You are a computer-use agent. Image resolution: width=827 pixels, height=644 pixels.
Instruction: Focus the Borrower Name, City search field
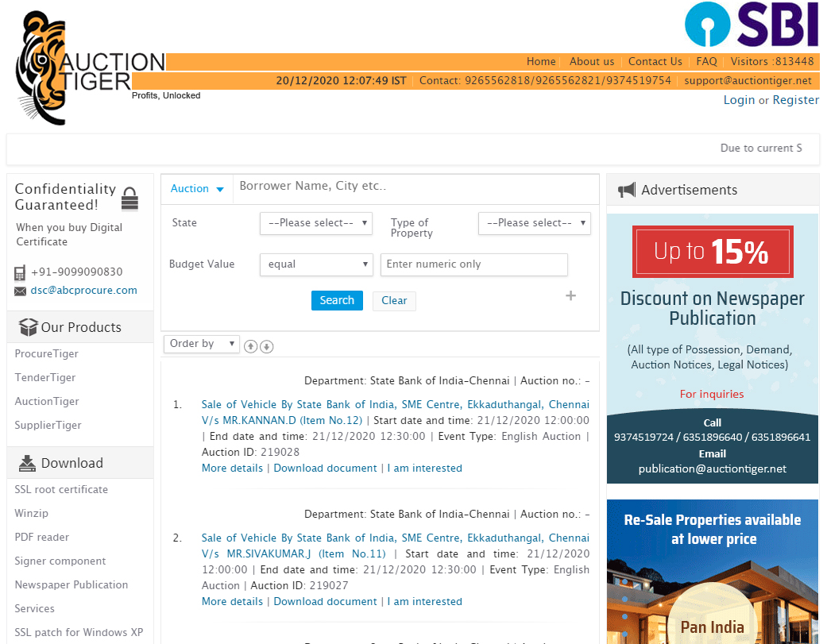tap(415, 189)
